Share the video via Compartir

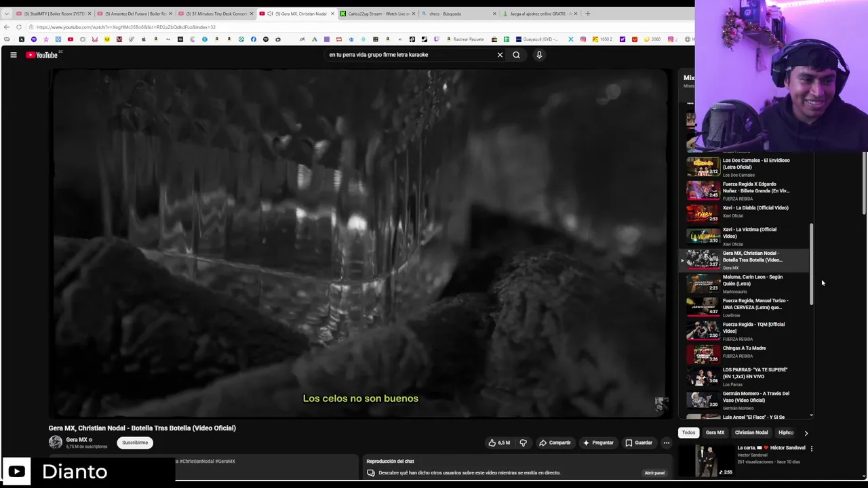coord(555,443)
